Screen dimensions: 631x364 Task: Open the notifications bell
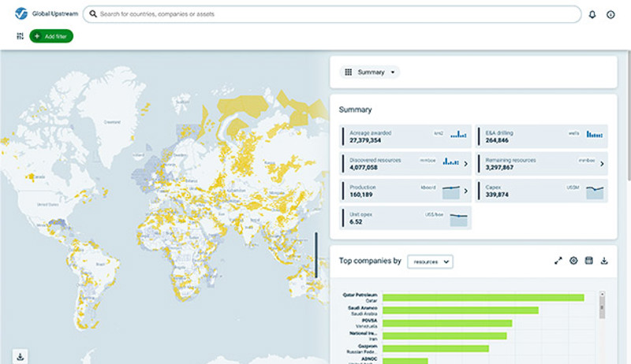tap(592, 15)
